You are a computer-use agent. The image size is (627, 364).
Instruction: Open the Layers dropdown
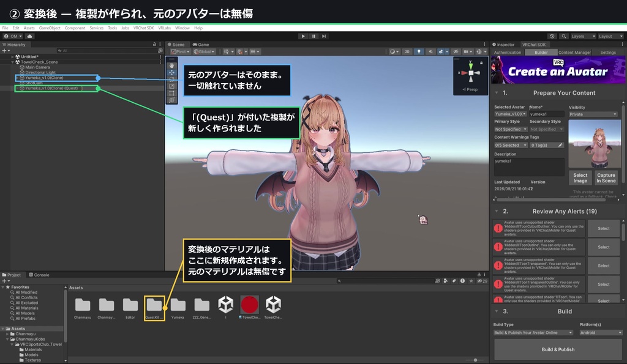[583, 36]
